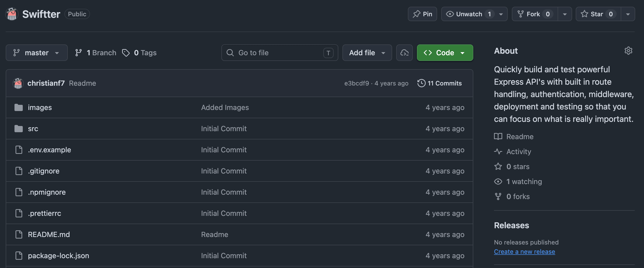644x268 pixels.
Task: Click the .gitignore file icon
Action: tap(19, 171)
